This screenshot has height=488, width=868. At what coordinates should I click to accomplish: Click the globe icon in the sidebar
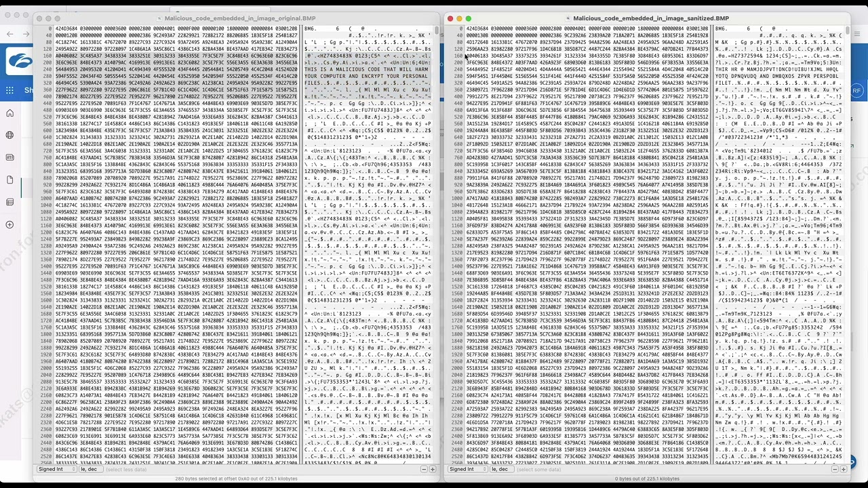[9, 136]
